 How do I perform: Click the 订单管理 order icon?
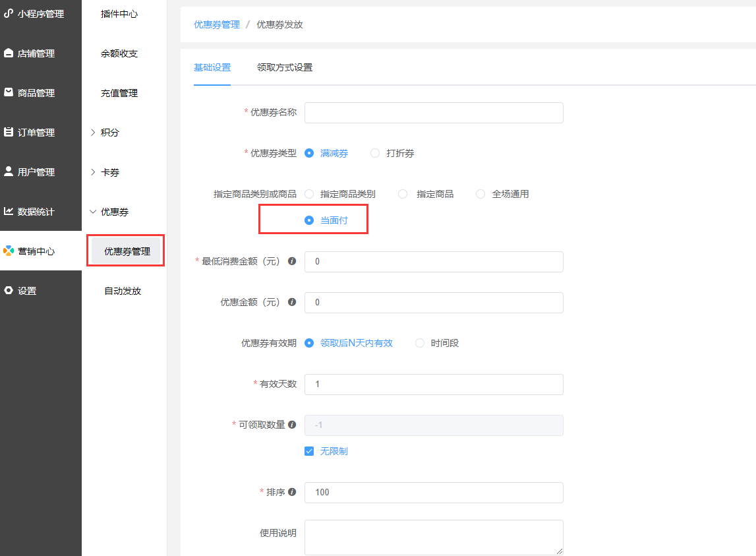click(9, 133)
